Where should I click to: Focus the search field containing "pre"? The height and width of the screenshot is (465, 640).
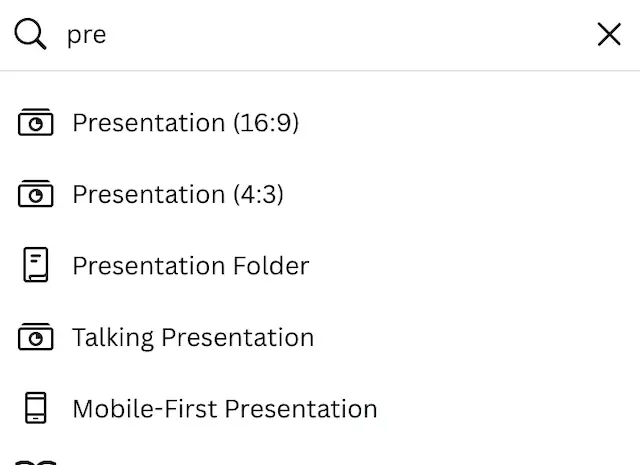(320, 35)
